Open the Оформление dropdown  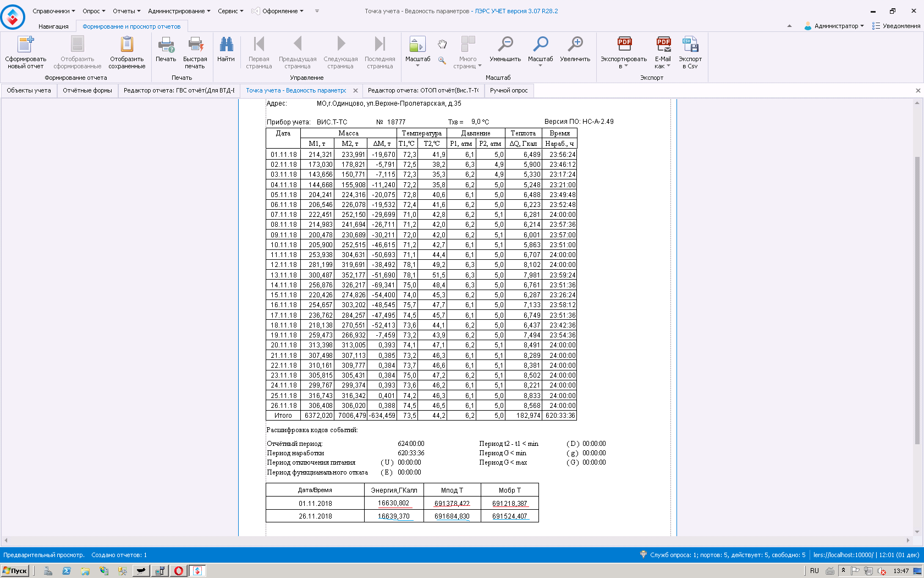tap(278, 11)
